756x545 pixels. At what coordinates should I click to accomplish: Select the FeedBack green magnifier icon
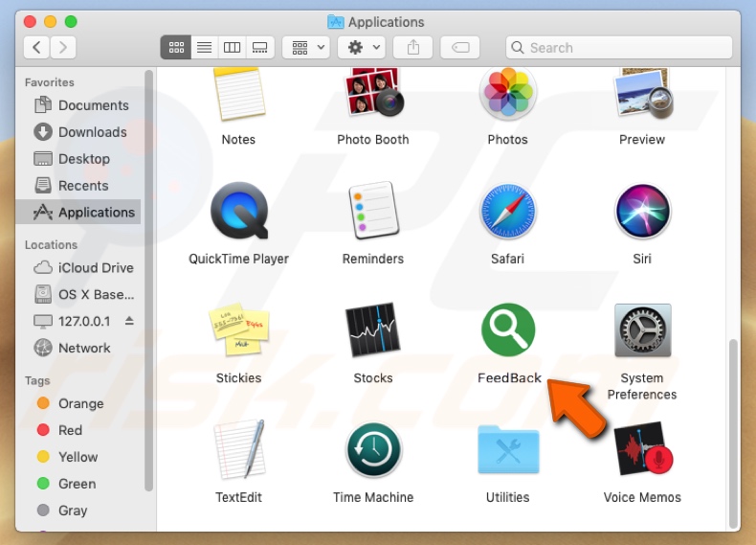(508, 329)
